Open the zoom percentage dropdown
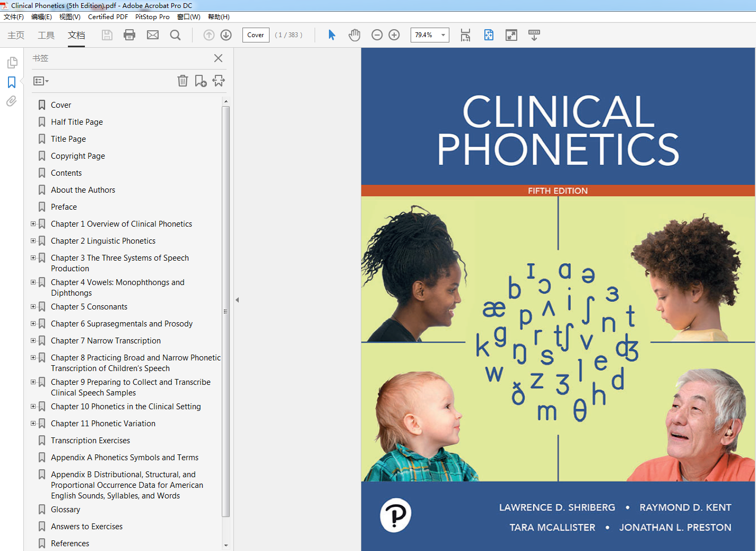This screenshot has height=551, width=756. pos(443,35)
